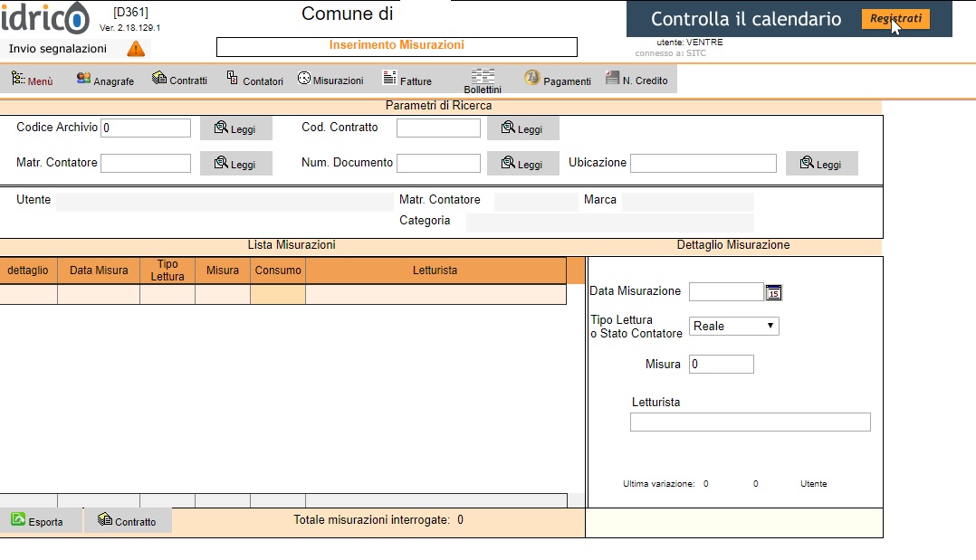Open the Anagrafe section
The height and width of the screenshot is (560, 976).
[x=105, y=80]
